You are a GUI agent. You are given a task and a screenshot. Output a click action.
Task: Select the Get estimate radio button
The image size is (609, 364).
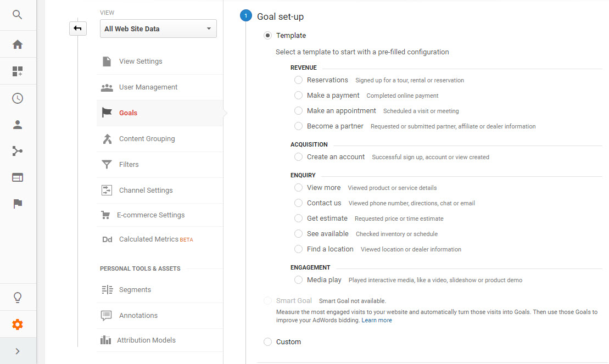298,219
